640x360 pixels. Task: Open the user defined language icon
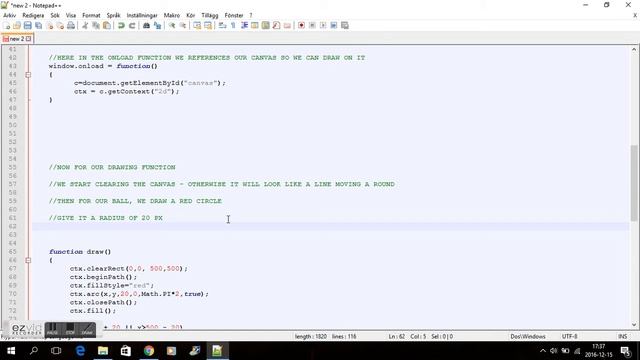point(255,25)
